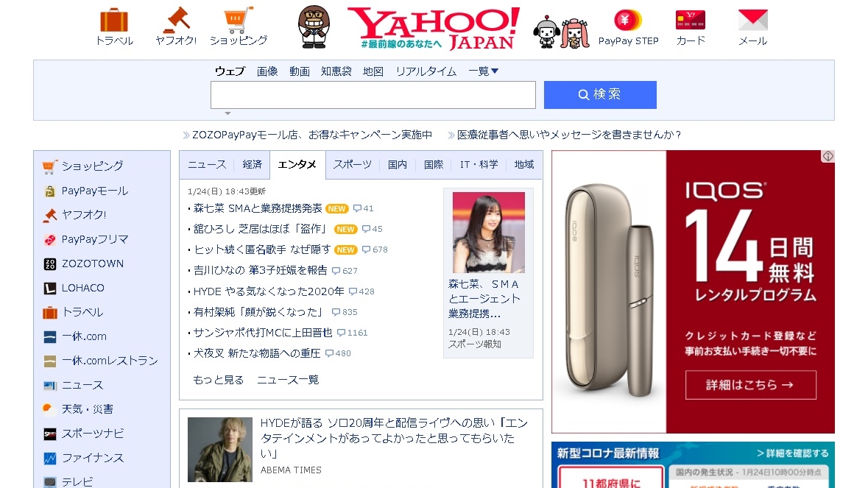Open headline 犬夜叉 新たな物語への重圧

coord(257,353)
